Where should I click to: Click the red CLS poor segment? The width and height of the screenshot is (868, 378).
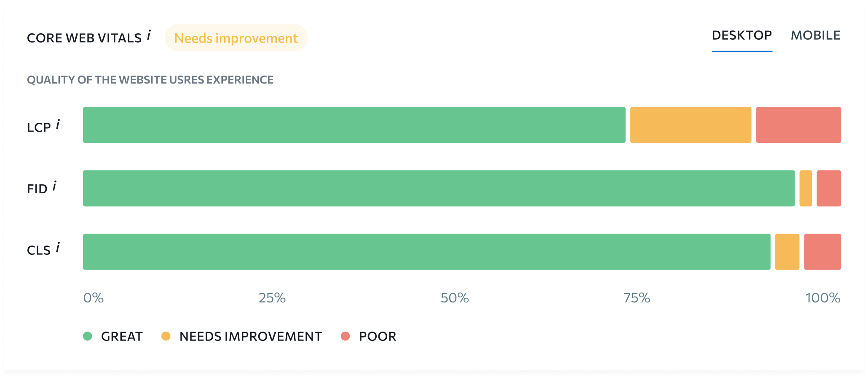tap(822, 252)
